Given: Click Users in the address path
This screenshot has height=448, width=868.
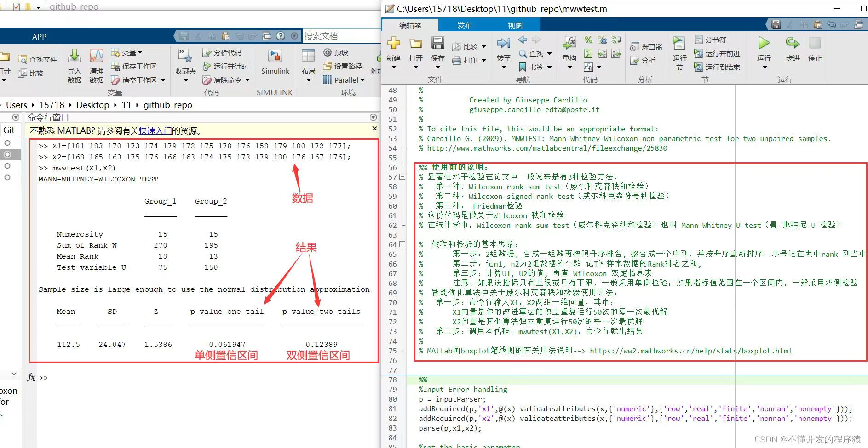Looking at the screenshot, I should point(17,105).
